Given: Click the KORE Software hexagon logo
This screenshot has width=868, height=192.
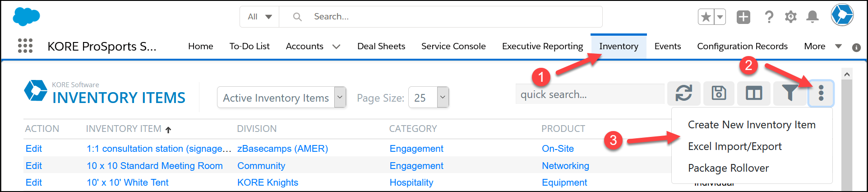Looking at the screenshot, I should point(36,91).
